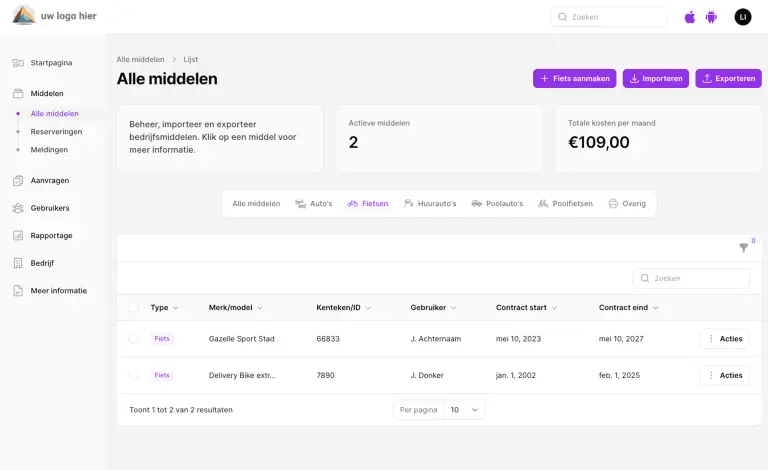The width and height of the screenshot is (768, 470).
Task: Open Acties menu for Gazelle Sport Stad
Action: click(724, 339)
